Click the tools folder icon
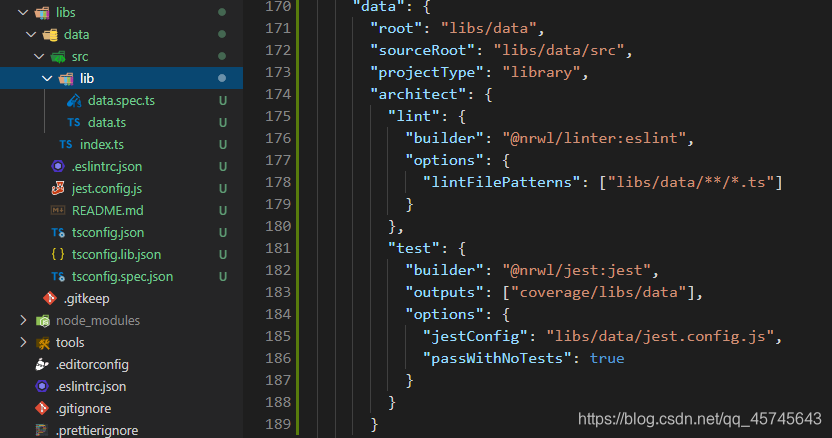Screen dimensions: 832x438 (x=42, y=343)
